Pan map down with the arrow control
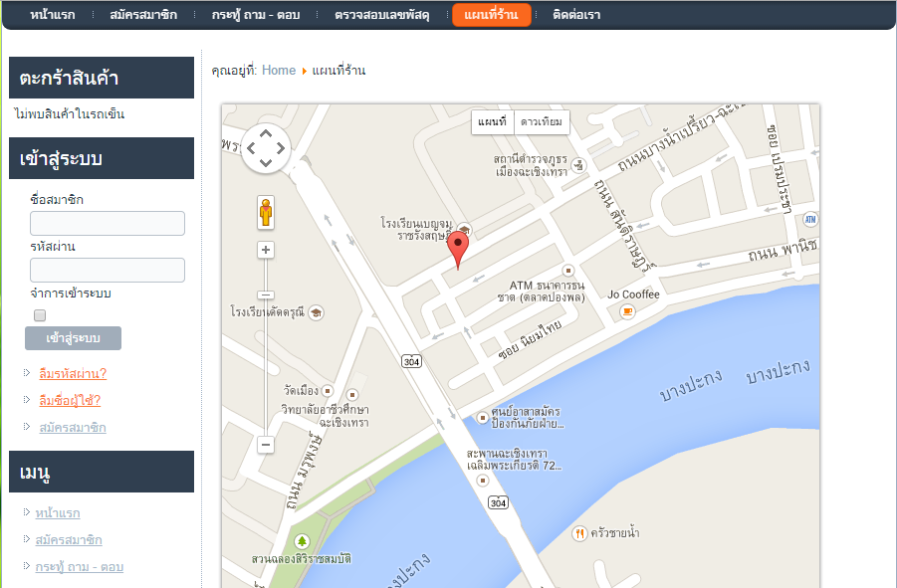The width and height of the screenshot is (897, 588). click(266, 163)
